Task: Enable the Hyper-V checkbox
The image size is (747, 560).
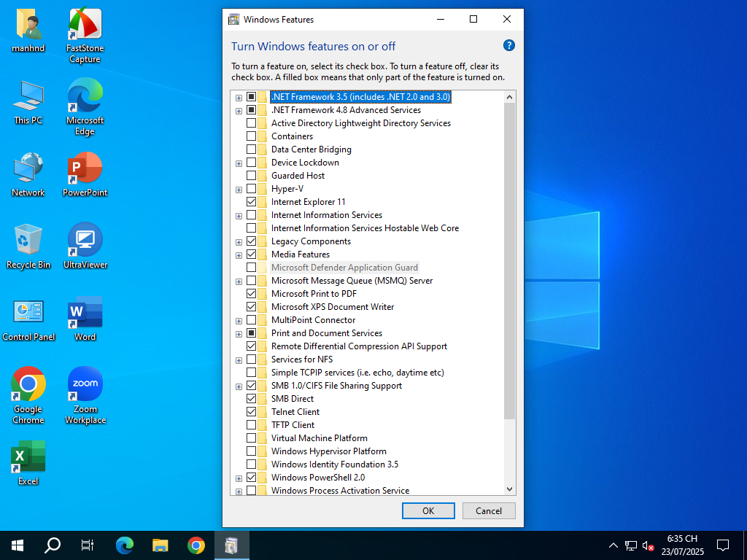Action: click(x=252, y=189)
